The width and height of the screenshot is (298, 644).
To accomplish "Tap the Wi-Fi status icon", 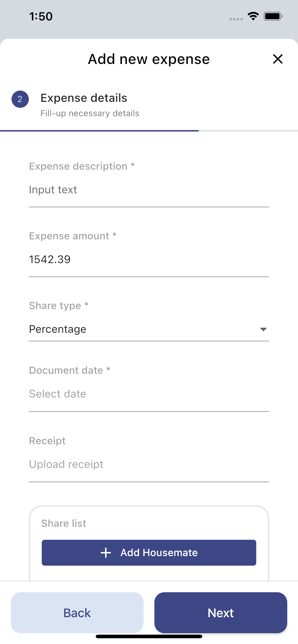I will pyautogui.click(x=253, y=16).
